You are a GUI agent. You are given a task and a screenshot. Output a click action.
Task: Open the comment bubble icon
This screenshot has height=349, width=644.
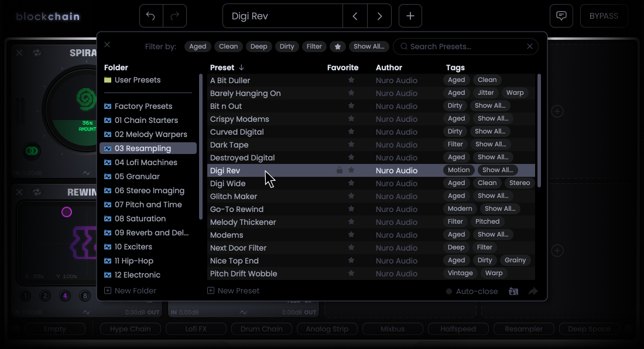[x=561, y=16]
